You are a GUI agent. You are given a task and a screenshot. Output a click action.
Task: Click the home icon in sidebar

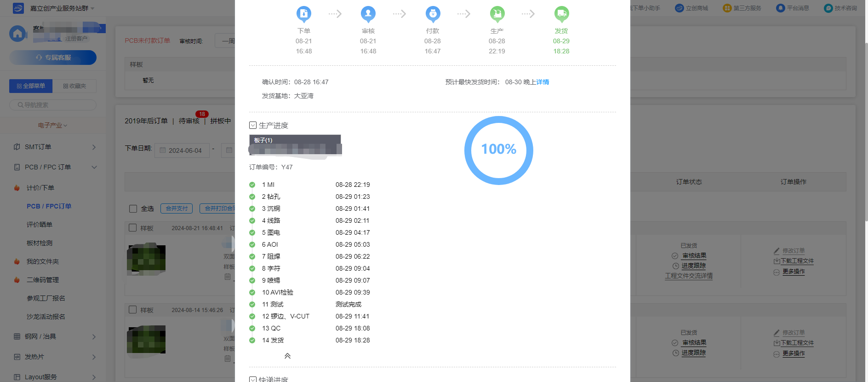[17, 34]
